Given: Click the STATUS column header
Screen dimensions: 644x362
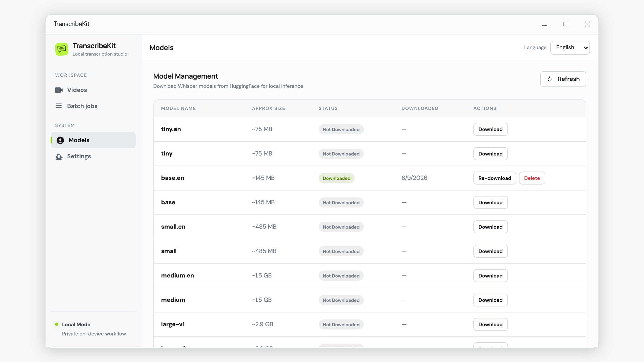Looking at the screenshot, I should click(328, 108).
